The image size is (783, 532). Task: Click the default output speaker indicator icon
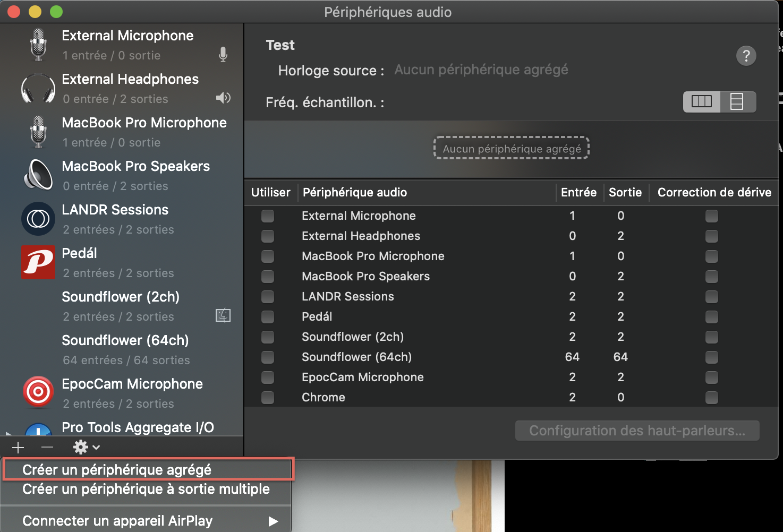coord(223,98)
